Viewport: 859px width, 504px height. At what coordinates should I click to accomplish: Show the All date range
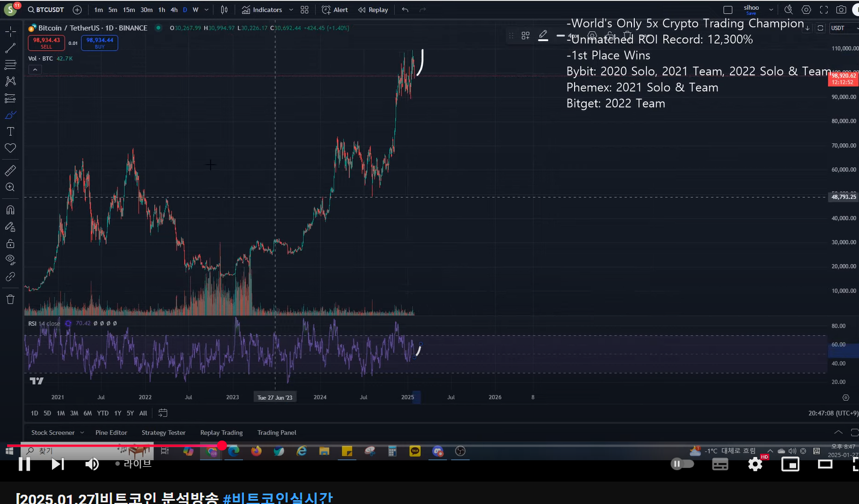click(x=143, y=413)
